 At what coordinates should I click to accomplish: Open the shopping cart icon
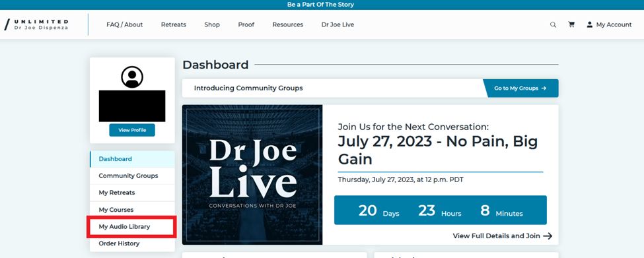point(571,24)
